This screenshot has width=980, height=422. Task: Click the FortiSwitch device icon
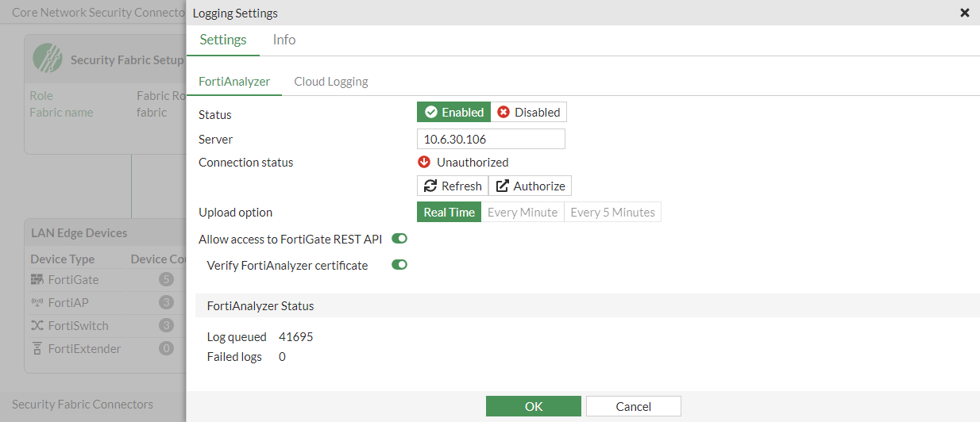pos(37,326)
